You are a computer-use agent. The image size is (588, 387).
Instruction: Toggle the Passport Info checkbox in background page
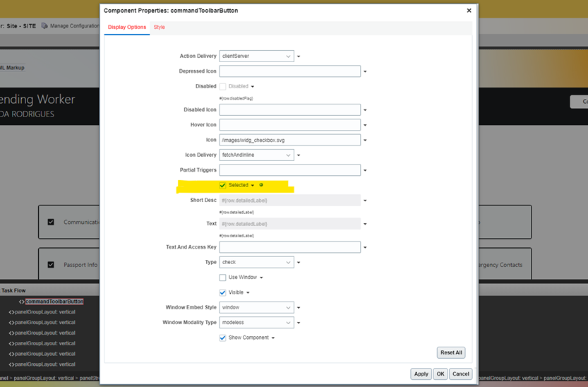51,265
